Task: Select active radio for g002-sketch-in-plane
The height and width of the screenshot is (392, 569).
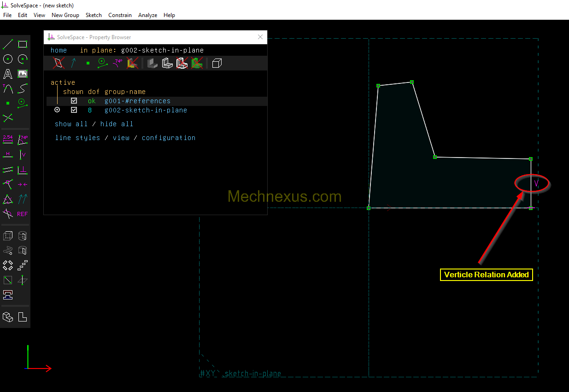Action: (57, 110)
